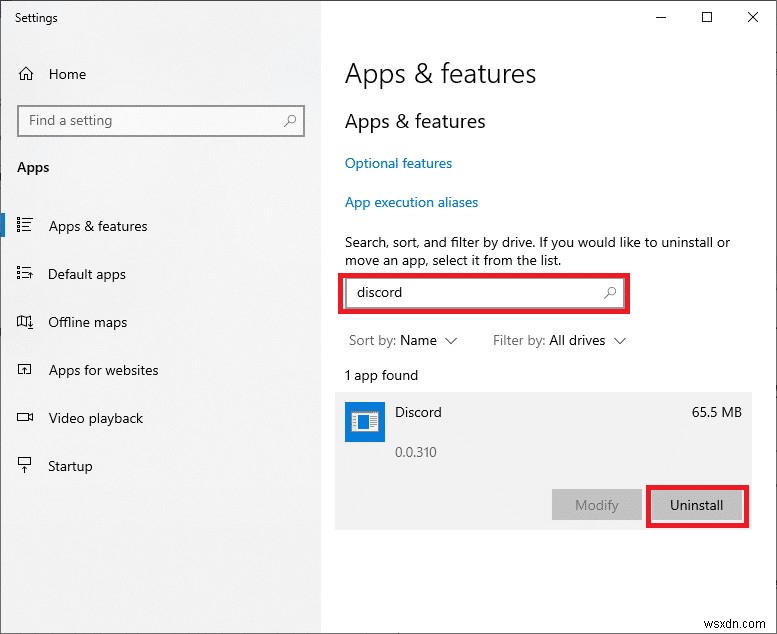This screenshot has height=634, width=777.
Task: Click the Default apps icon
Action: tap(26, 274)
